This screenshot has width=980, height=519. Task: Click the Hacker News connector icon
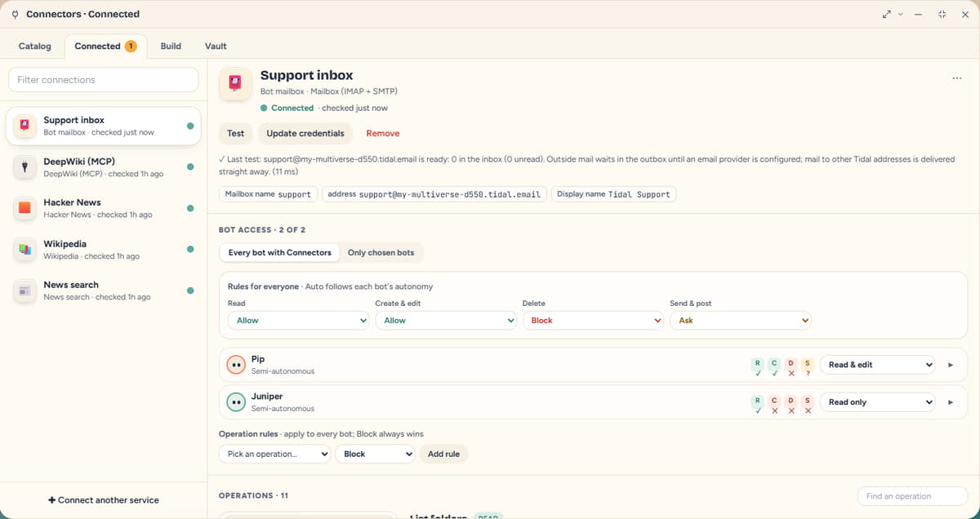[25, 208]
